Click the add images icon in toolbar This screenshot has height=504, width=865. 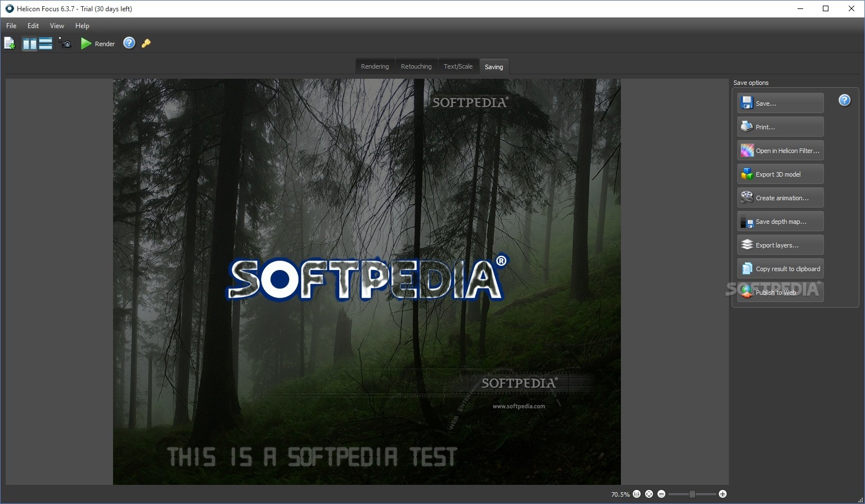coord(10,43)
